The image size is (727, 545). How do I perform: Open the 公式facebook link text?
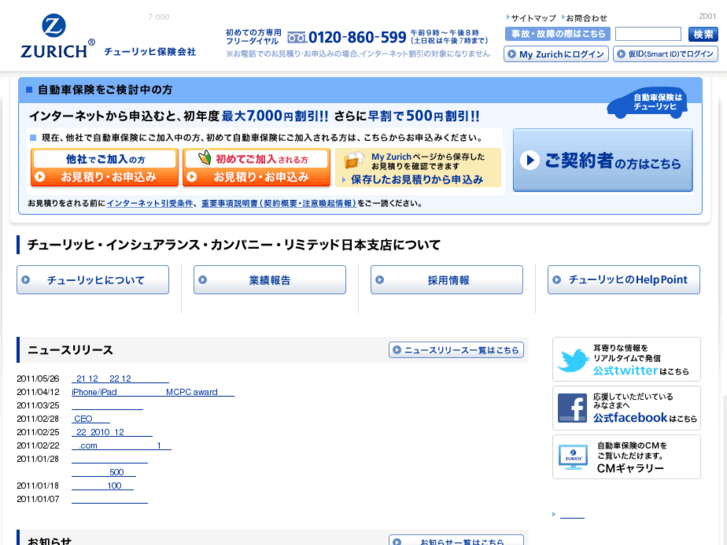tap(630, 418)
